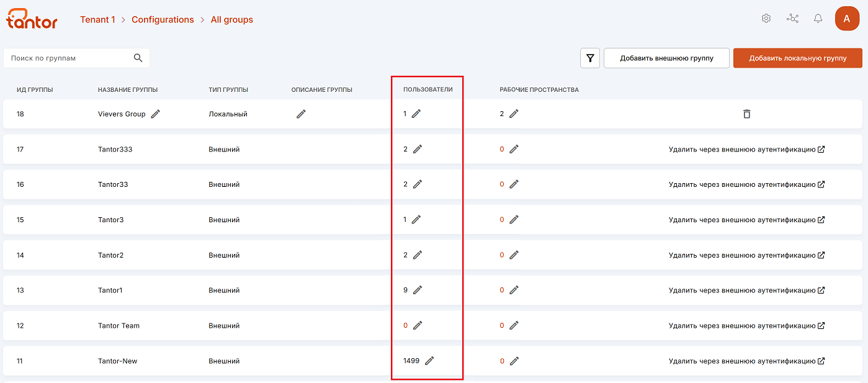Edit users of Tantor33 group
The width and height of the screenshot is (868, 383).
[x=418, y=184]
